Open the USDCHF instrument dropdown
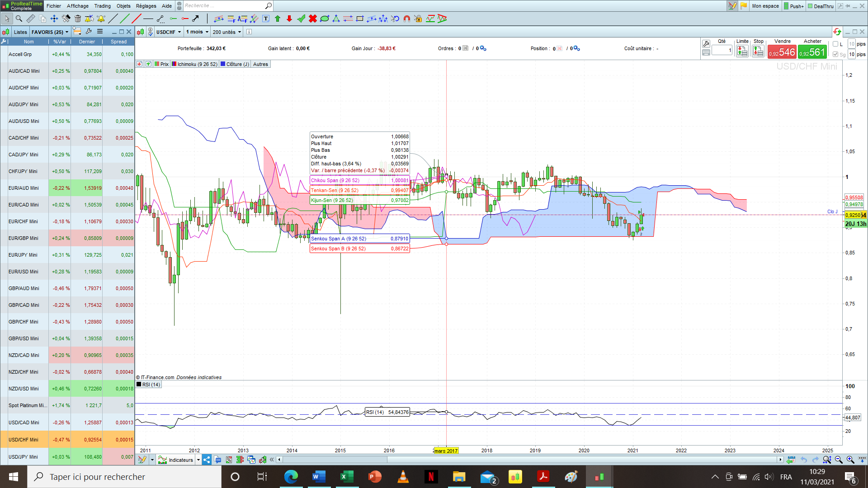 [x=169, y=32]
